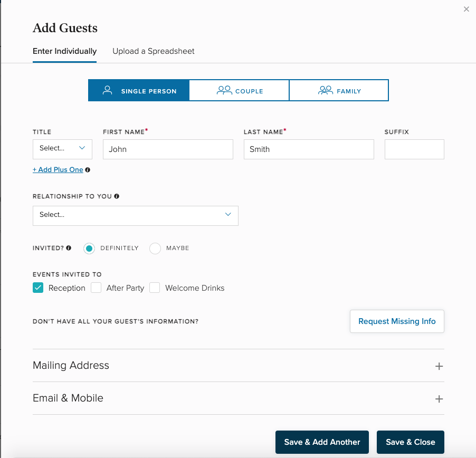Click the info icon next to Invited?
Image resolution: width=476 pixels, height=458 pixels.
coord(69,248)
